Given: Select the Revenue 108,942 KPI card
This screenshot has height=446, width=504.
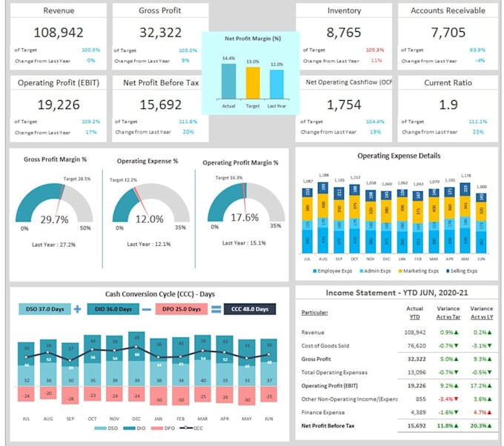Looking at the screenshot, I should [59, 36].
